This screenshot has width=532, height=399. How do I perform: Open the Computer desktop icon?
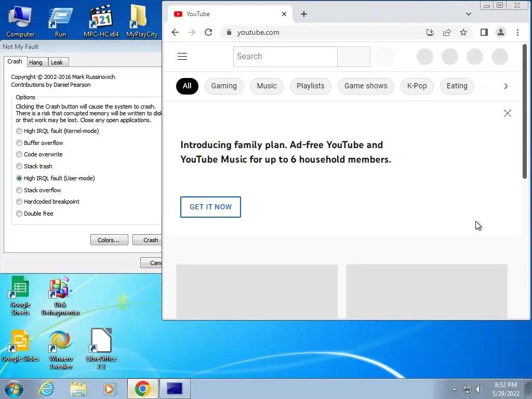coord(20,21)
